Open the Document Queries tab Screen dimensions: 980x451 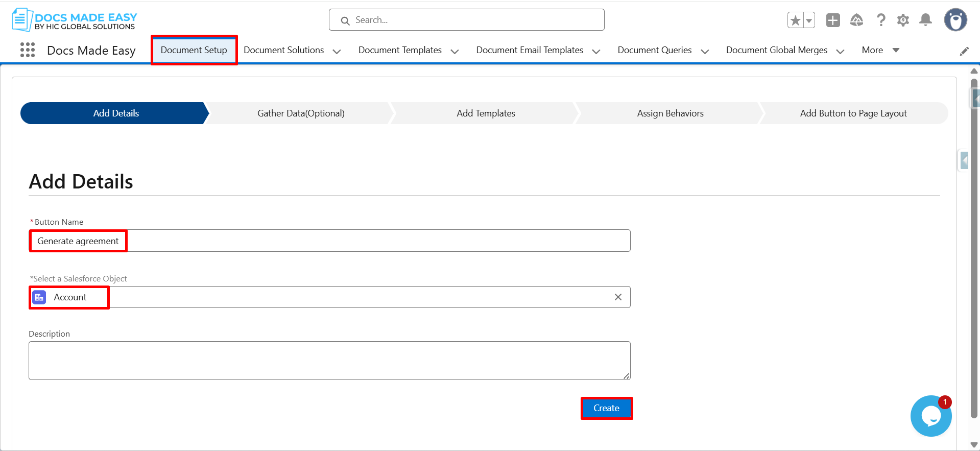pos(654,50)
